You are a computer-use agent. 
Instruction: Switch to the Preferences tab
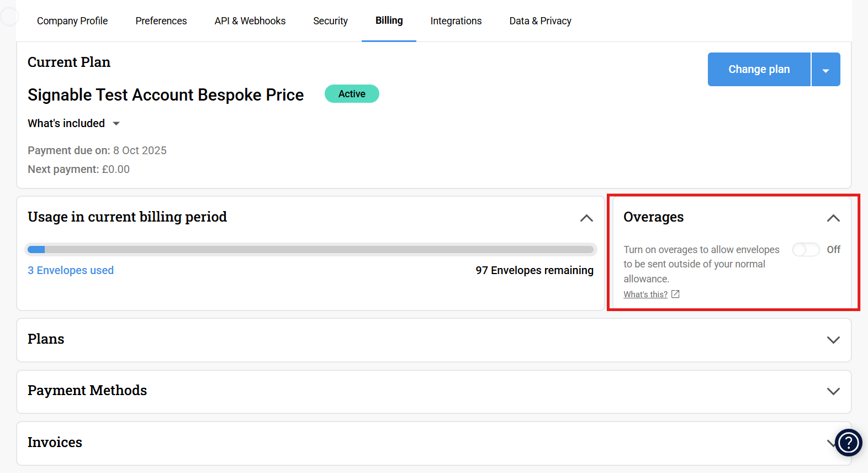pyautogui.click(x=161, y=21)
